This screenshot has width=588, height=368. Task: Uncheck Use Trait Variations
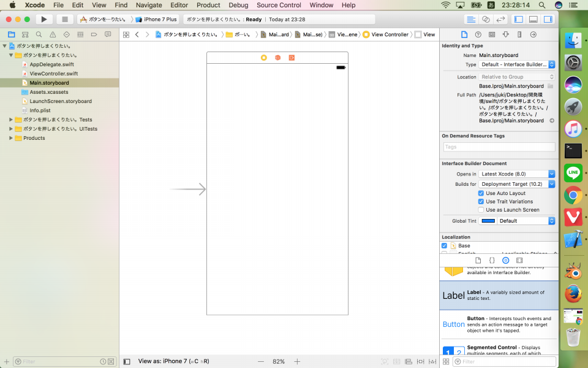point(481,201)
